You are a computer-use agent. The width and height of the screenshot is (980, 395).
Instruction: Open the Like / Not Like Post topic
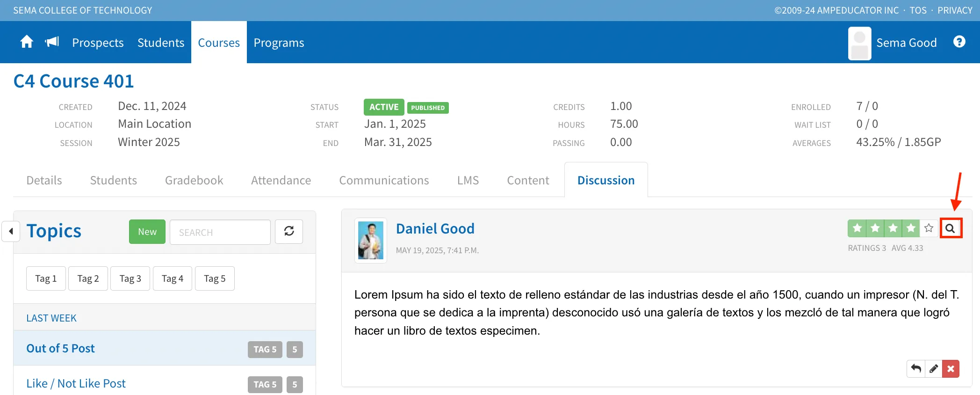[x=76, y=383]
